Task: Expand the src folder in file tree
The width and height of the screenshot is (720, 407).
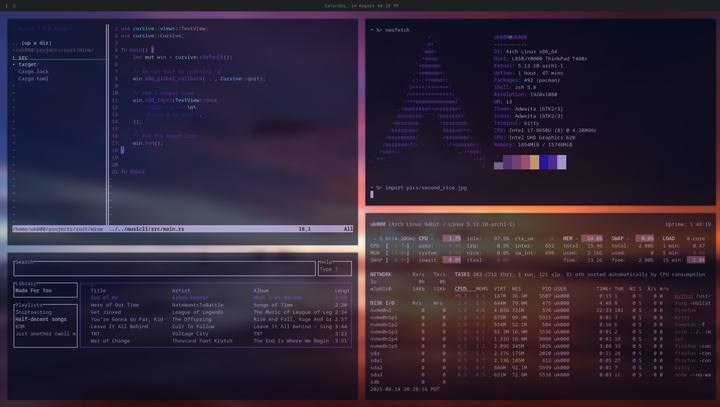Action: click(20, 57)
